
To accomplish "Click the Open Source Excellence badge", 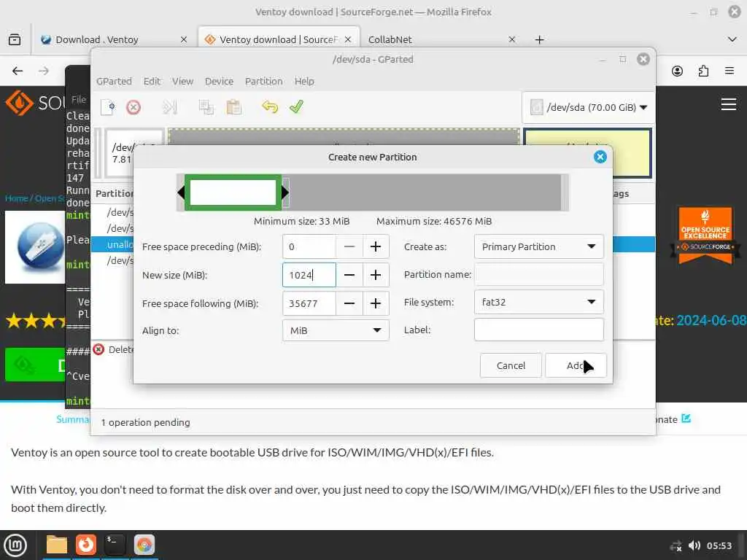I will click(705, 236).
